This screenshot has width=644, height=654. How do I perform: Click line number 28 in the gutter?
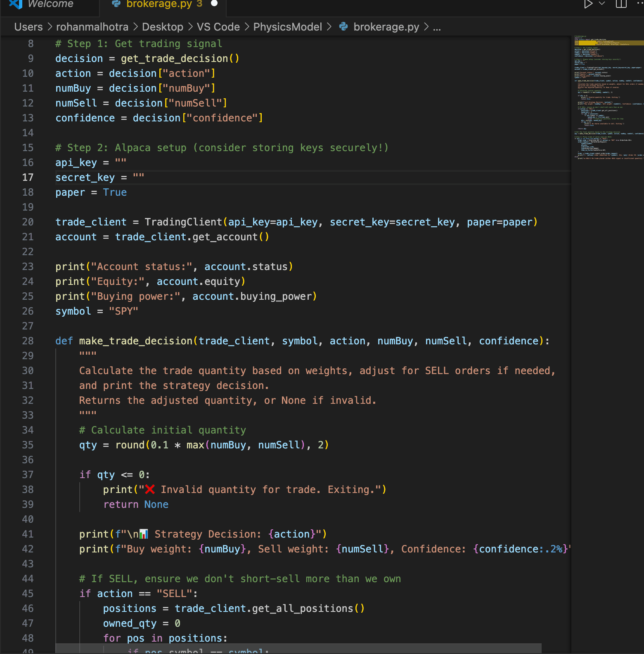tap(28, 341)
